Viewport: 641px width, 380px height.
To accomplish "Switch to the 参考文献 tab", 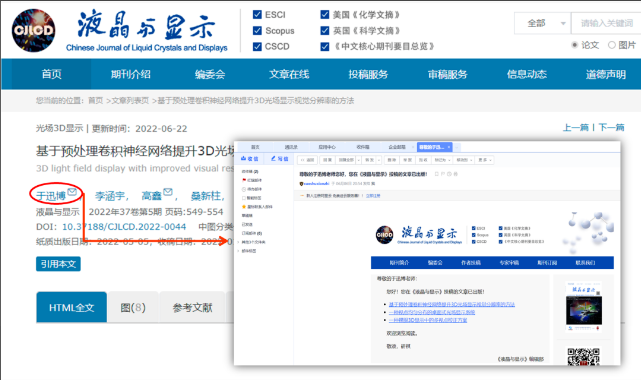I will pyautogui.click(x=192, y=308).
